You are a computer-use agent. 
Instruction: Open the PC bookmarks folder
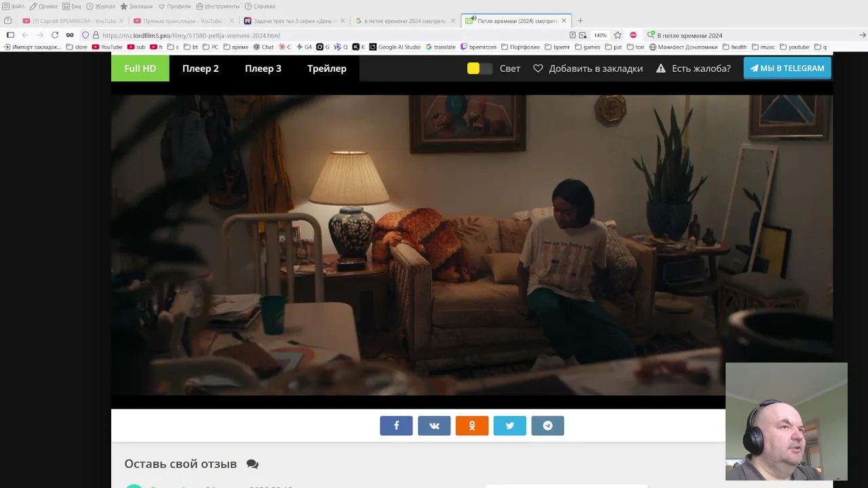tap(210, 47)
